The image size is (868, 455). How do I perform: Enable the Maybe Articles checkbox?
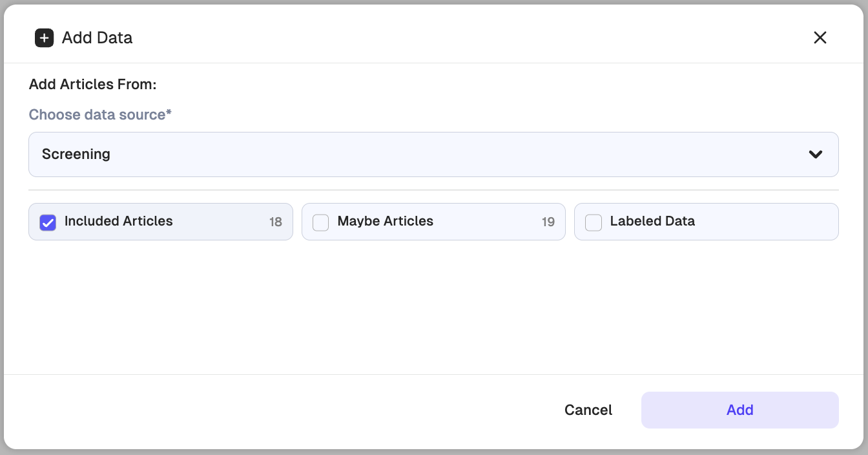[x=320, y=222]
